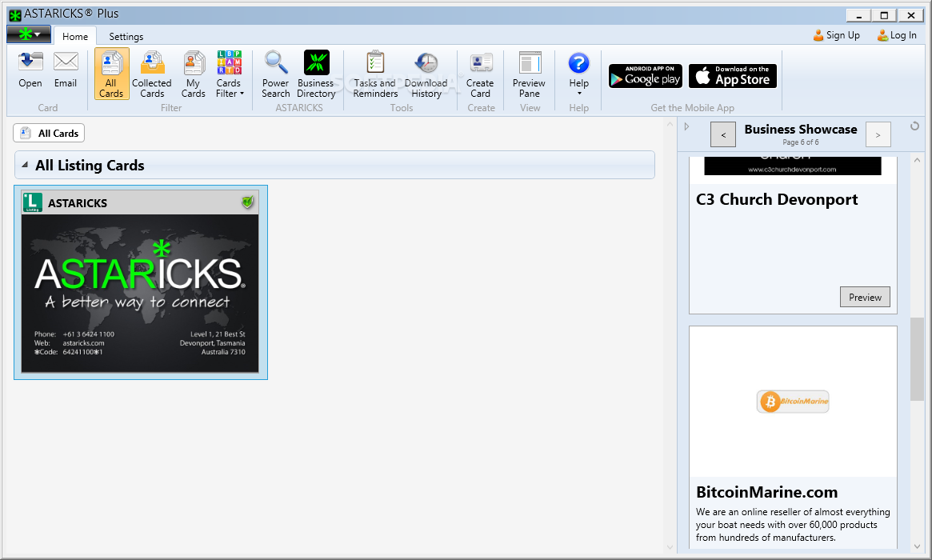Click Sign Up link
The height and width of the screenshot is (560, 932).
click(836, 35)
